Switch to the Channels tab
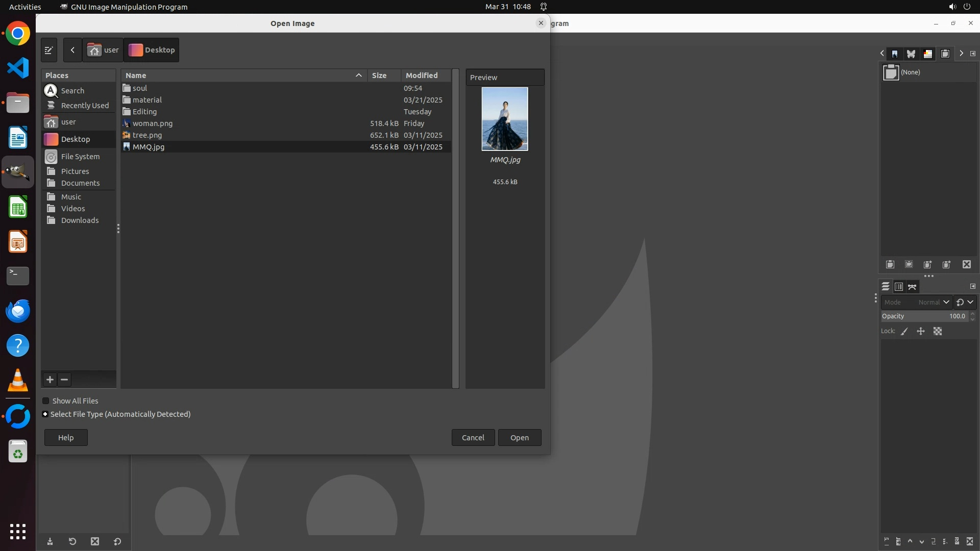 899,287
